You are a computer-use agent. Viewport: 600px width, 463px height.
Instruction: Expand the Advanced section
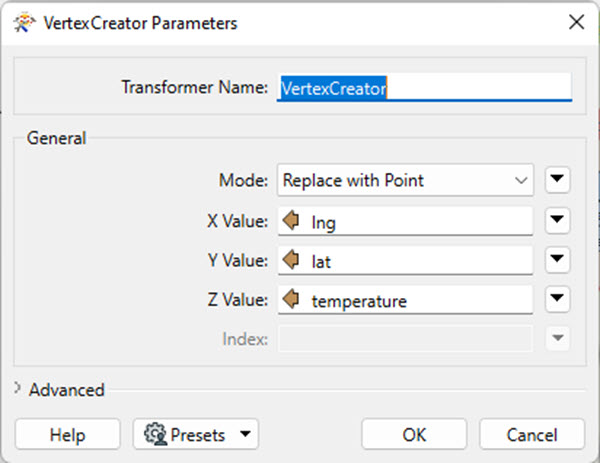coord(17,388)
